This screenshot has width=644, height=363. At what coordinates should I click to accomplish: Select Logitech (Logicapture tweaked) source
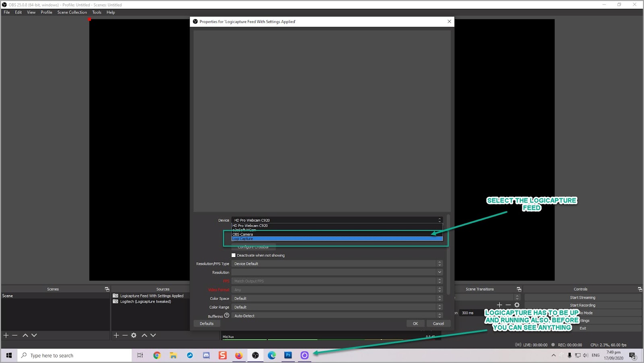pyautogui.click(x=146, y=301)
